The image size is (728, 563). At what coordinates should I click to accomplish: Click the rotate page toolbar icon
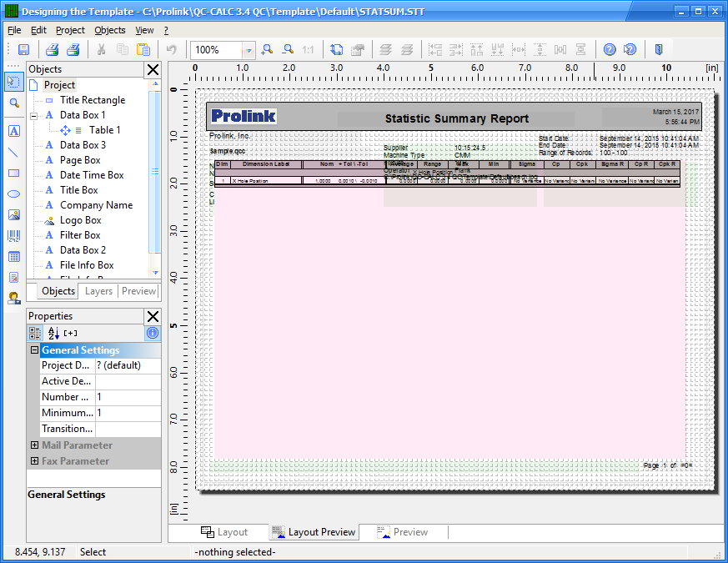tap(337, 50)
